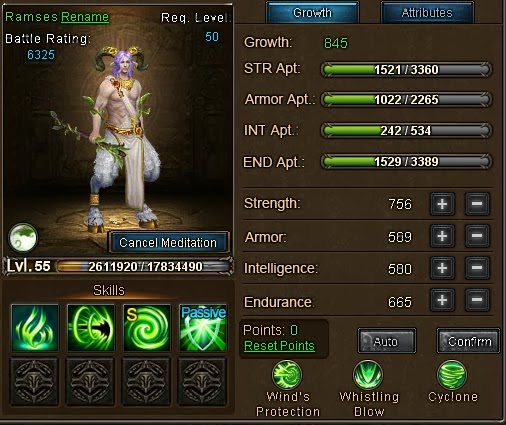
Task: Click the green orb below the character
Action: (23, 237)
